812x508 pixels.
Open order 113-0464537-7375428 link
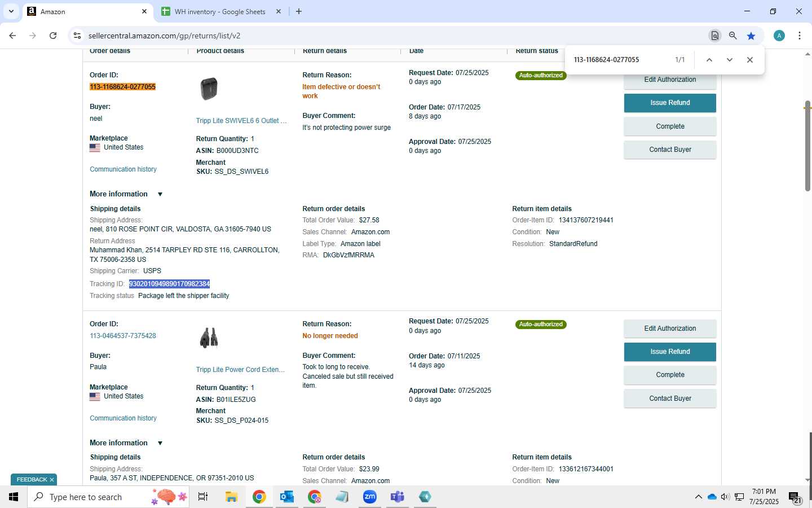[123, 336]
